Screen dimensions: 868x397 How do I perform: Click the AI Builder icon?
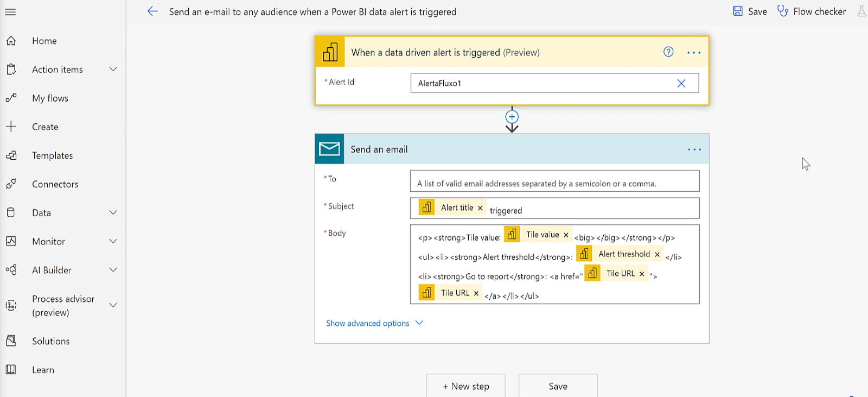[x=11, y=270]
